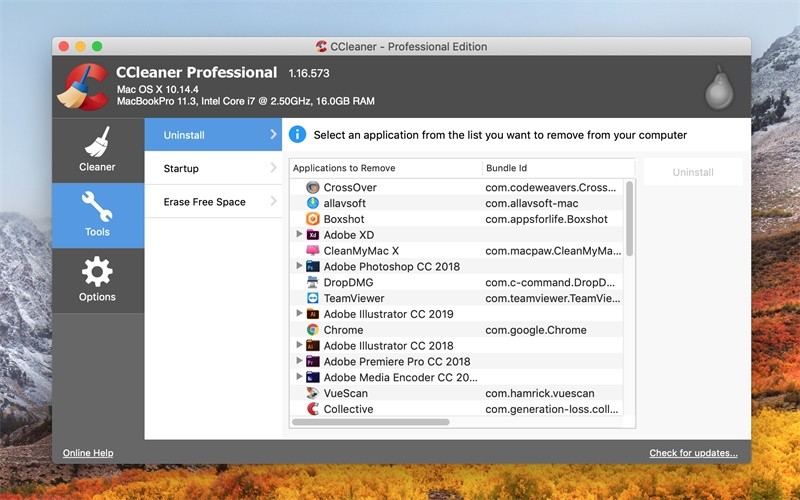Image resolution: width=800 pixels, height=500 pixels.
Task: Switch to the Startup tab
Action: click(213, 168)
